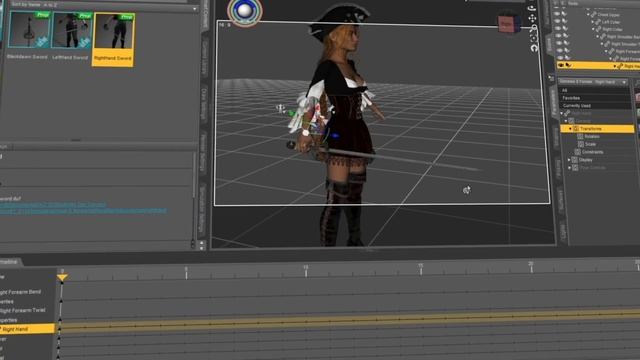Screen dimensions: 640x360
Task: Select Left Collar bone in Scene tree
Action: tap(611, 22)
